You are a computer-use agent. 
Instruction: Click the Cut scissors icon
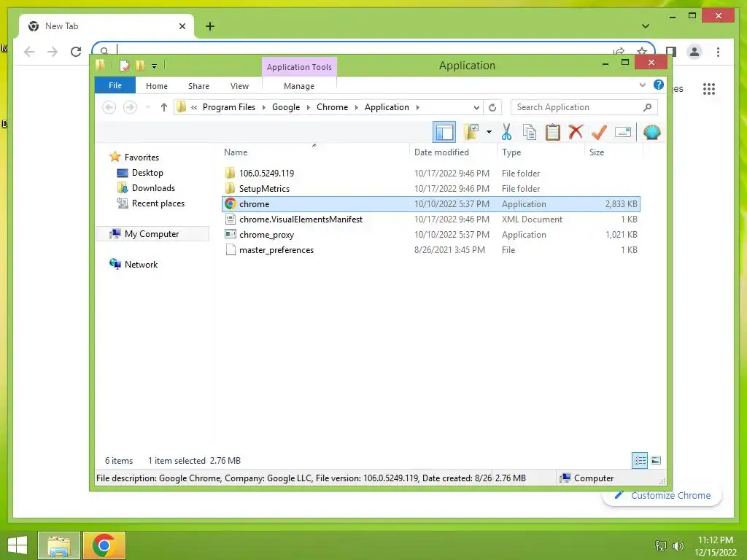coord(506,132)
